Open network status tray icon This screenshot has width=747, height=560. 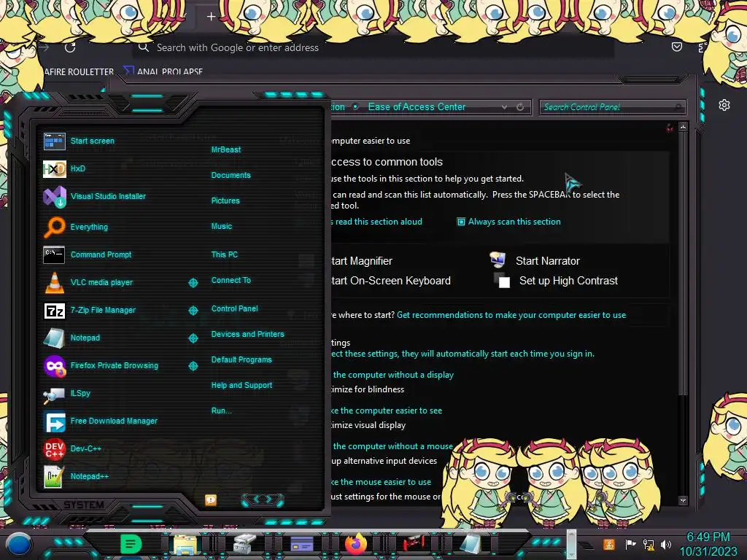point(649,544)
